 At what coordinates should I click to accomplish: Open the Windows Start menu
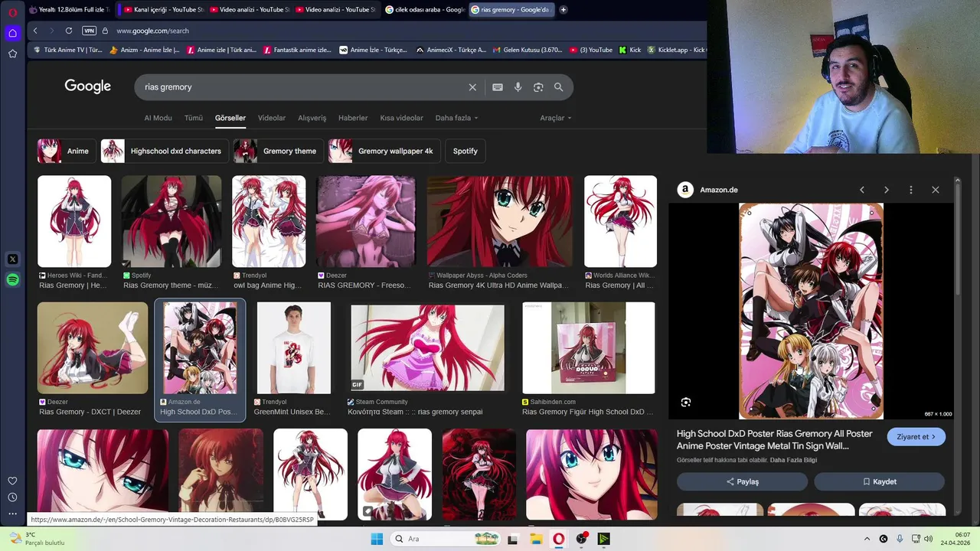click(377, 539)
